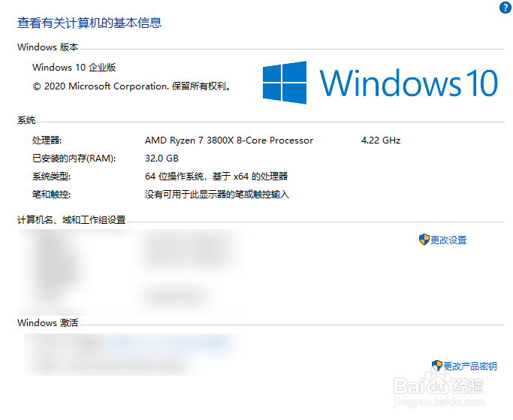Screen dimensions: 513x420
Task: Click the 4.22 GHz speed value
Action: pyautogui.click(x=381, y=141)
